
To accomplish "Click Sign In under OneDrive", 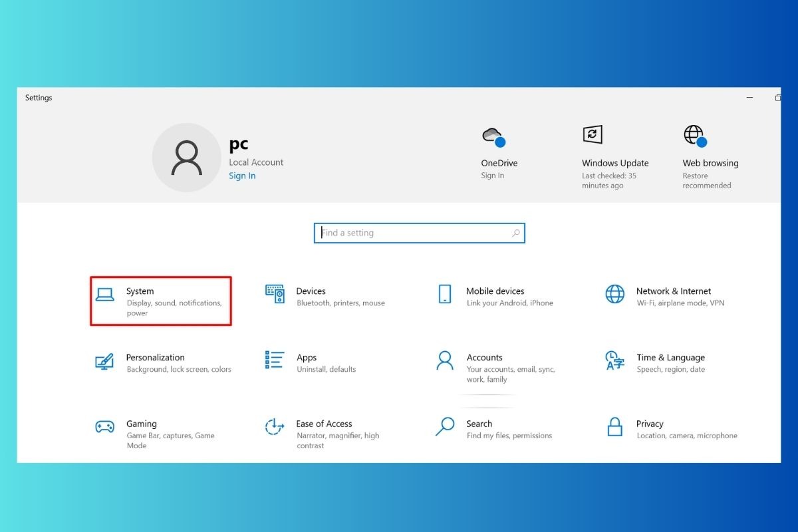I will [x=493, y=176].
